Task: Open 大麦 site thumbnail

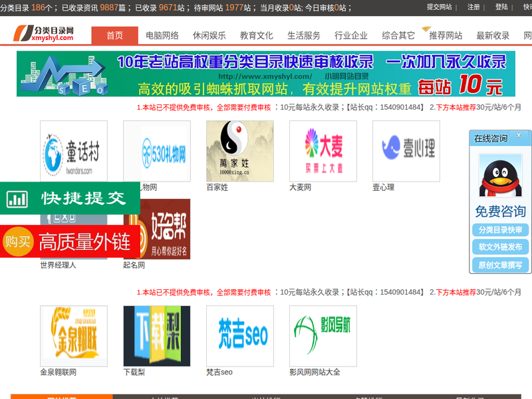Action: (323, 151)
